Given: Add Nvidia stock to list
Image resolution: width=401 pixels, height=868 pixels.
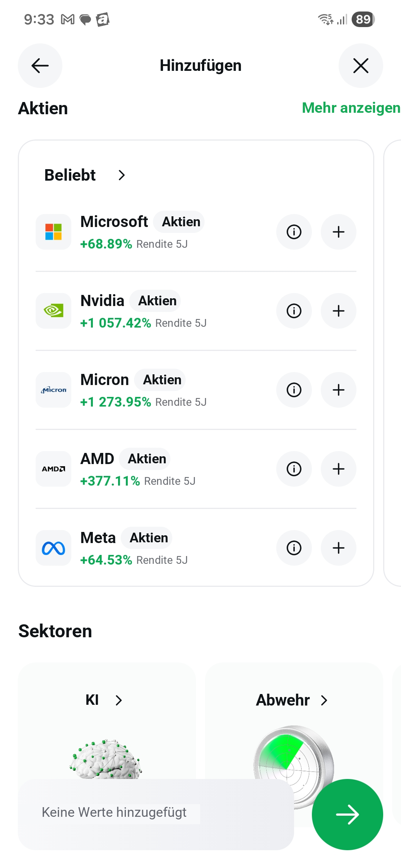Looking at the screenshot, I should [339, 311].
